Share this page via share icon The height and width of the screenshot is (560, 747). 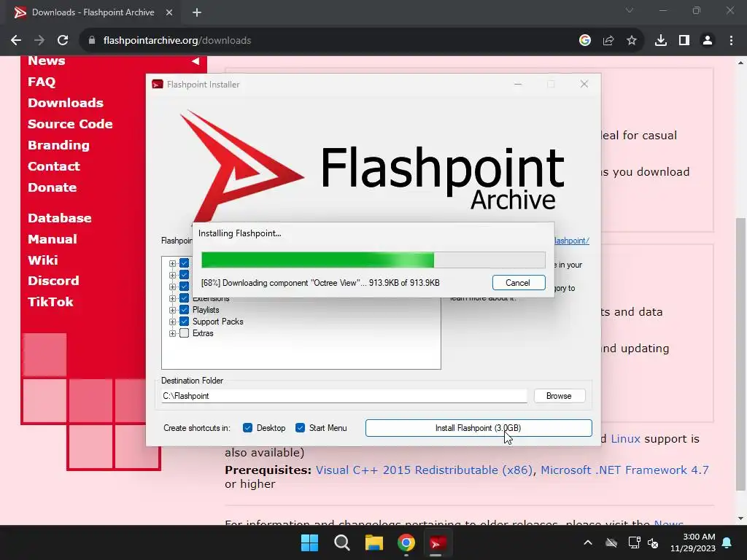[608, 41]
